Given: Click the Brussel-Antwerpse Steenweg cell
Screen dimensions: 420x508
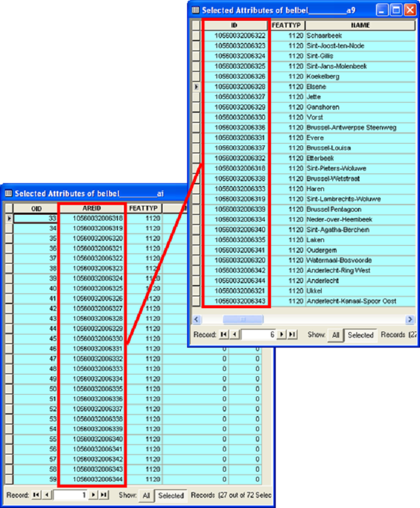Looking at the screenshot, I should click(360, 128).
